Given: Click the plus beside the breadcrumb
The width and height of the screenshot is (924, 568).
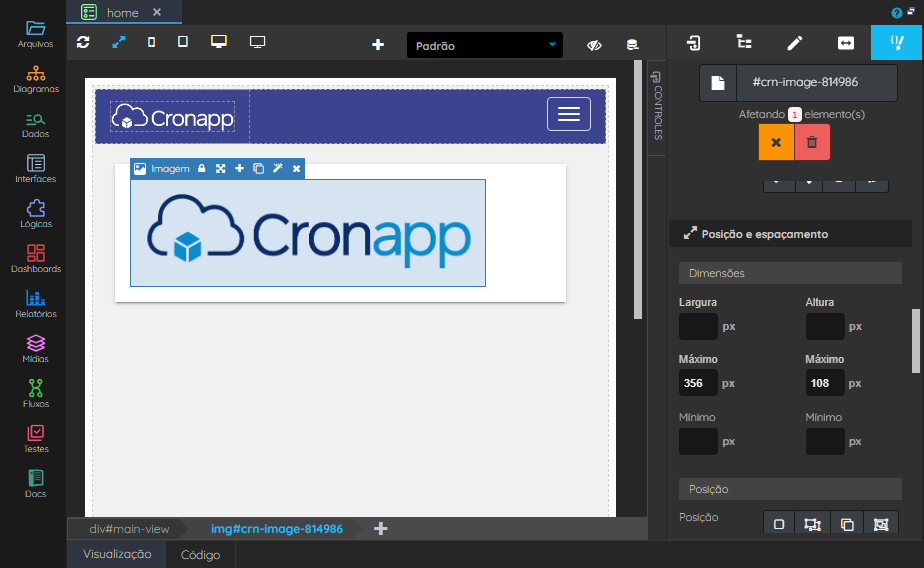Looking at the screenshot, I should [381, 529].
